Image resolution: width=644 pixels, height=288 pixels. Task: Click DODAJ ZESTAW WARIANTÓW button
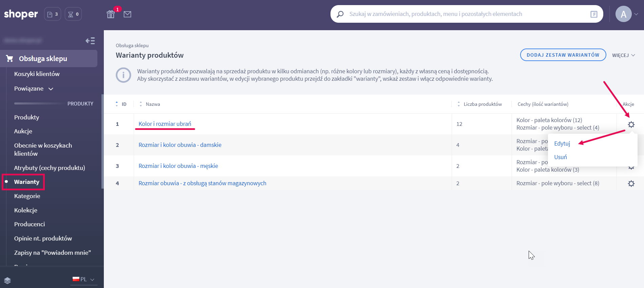563,55
